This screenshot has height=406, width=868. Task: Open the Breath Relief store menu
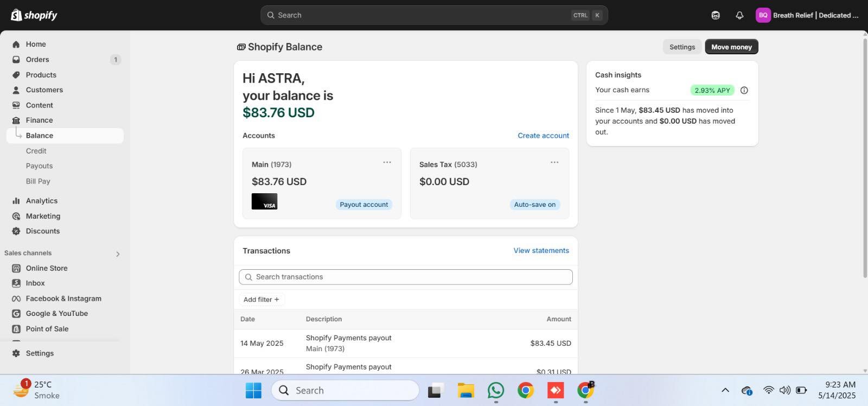pyautogui.click(x=807, y=15)
